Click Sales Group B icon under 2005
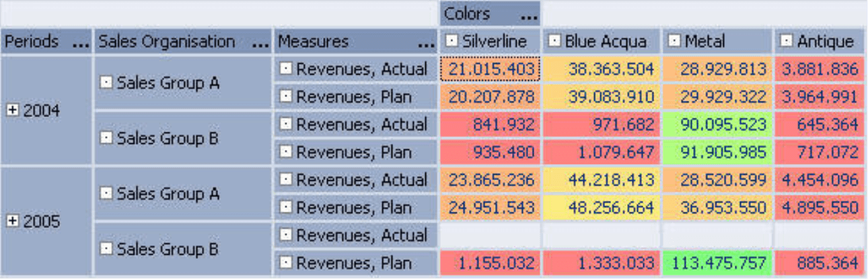The image size is (868, 279). (x=106, y=249)
